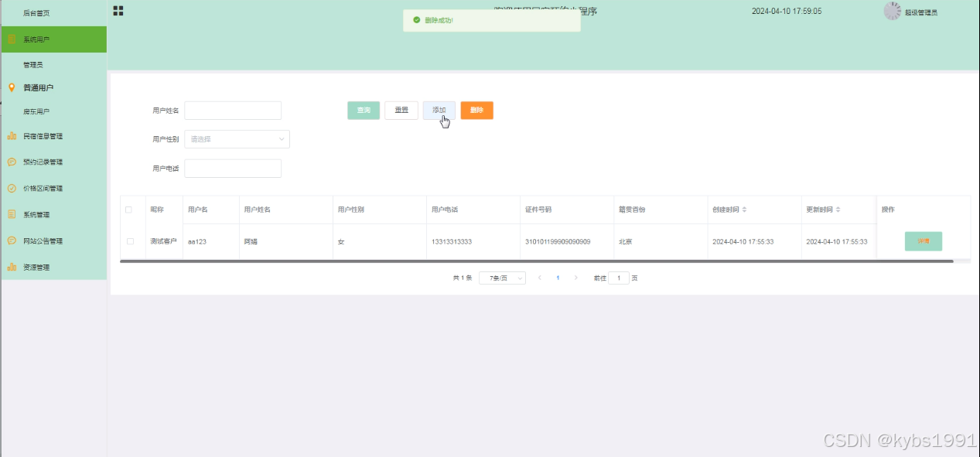Click the 测试客户 cell
Screen dimensions: 980x457
[x=163, y=241]
